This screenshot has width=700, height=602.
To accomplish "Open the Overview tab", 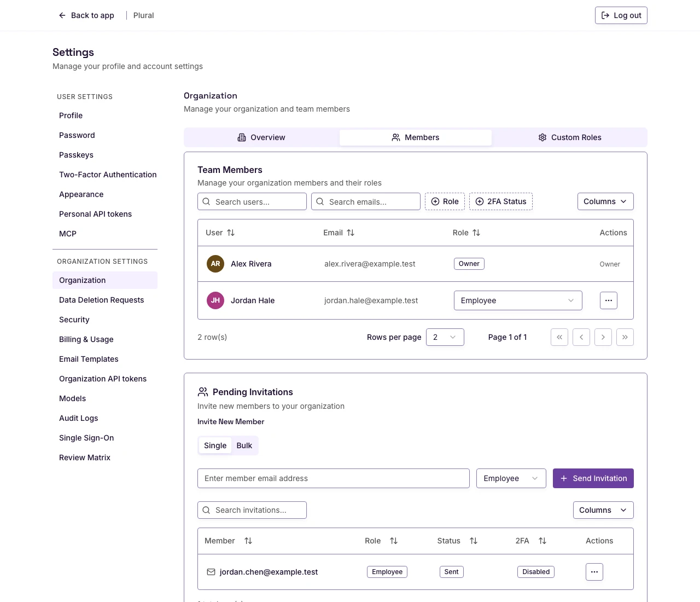I will click(x=261, y=137).
